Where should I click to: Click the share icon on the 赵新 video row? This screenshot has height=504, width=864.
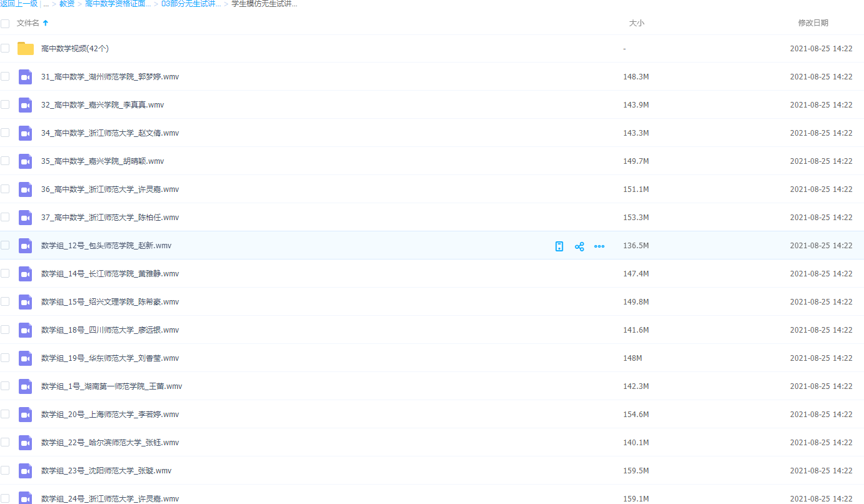pyautogui.click(x=579, y=246)
